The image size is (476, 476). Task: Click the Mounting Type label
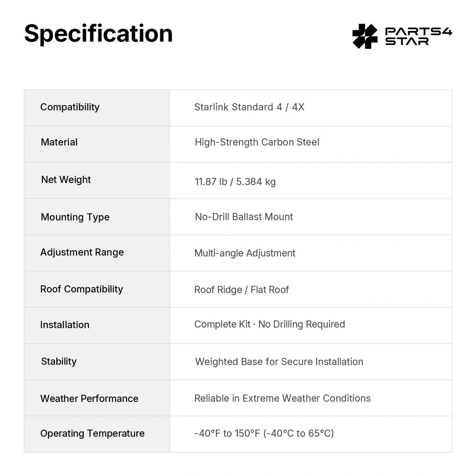tap(75, 217)
